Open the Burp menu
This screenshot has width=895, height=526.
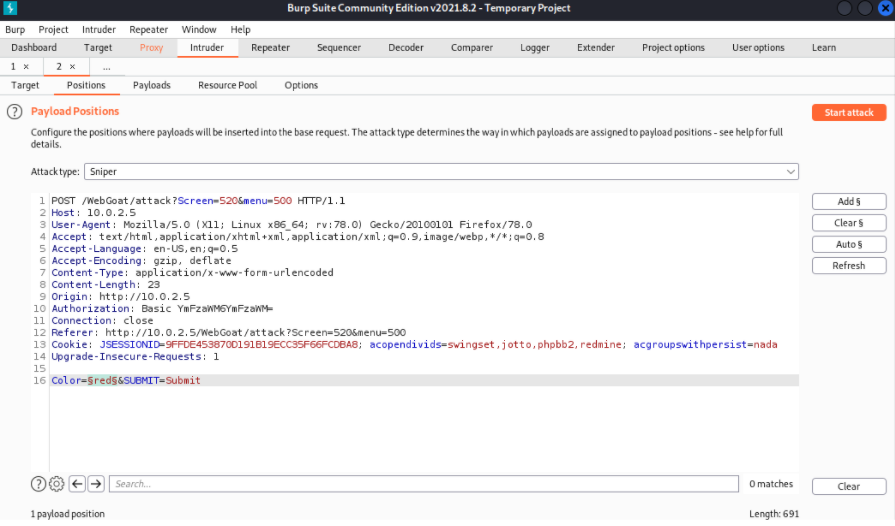[15, 30]
